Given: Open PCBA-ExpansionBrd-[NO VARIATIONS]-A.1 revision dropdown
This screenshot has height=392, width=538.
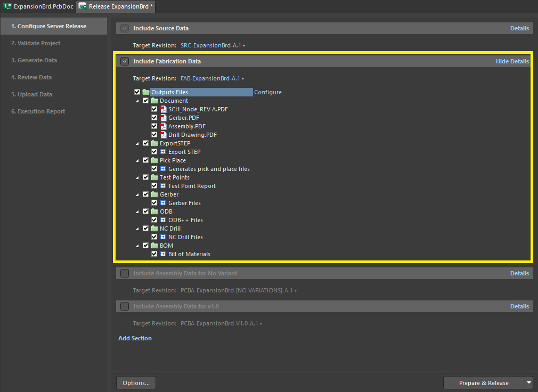Looking at the screenshot, I should click(x=239, y=290).
